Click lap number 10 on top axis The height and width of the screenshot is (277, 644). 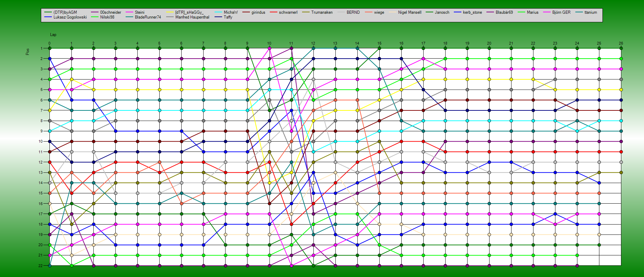269,44
